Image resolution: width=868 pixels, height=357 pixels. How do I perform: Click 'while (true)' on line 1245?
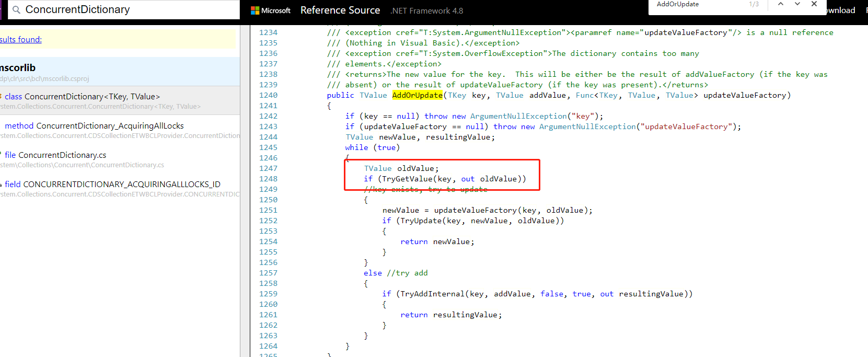point(372,147)
